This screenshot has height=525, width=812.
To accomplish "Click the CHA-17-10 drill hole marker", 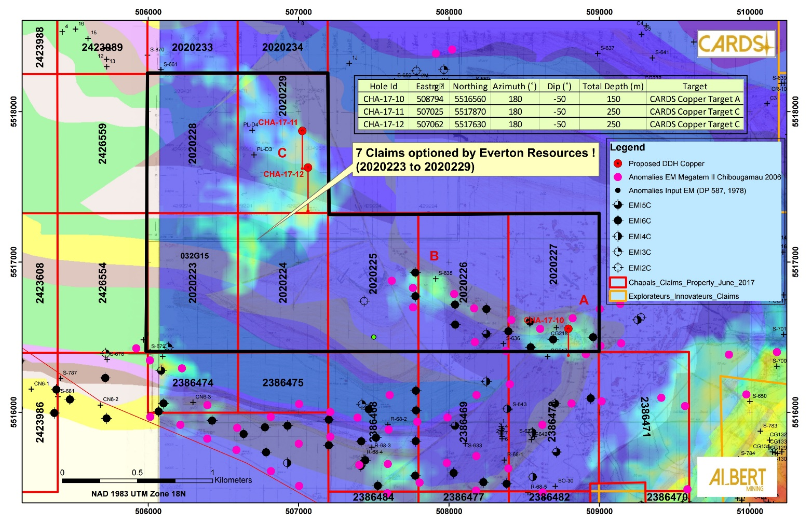I will 569,328.
